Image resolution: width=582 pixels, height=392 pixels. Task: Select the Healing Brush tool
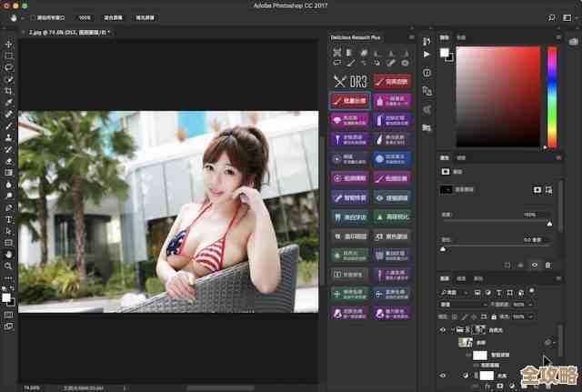coord(8,115)
